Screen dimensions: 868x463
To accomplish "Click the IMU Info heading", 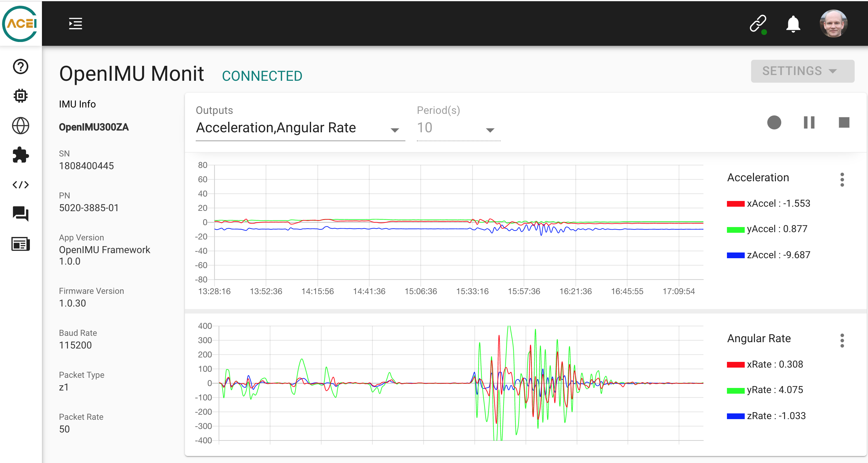I will [x=77, y=104].
